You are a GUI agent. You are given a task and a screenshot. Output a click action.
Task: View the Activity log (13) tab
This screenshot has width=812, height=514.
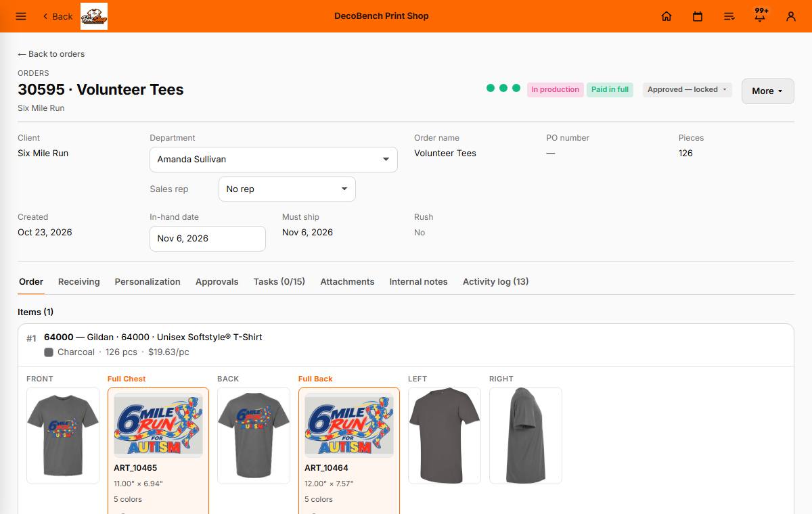coord(495,281)
